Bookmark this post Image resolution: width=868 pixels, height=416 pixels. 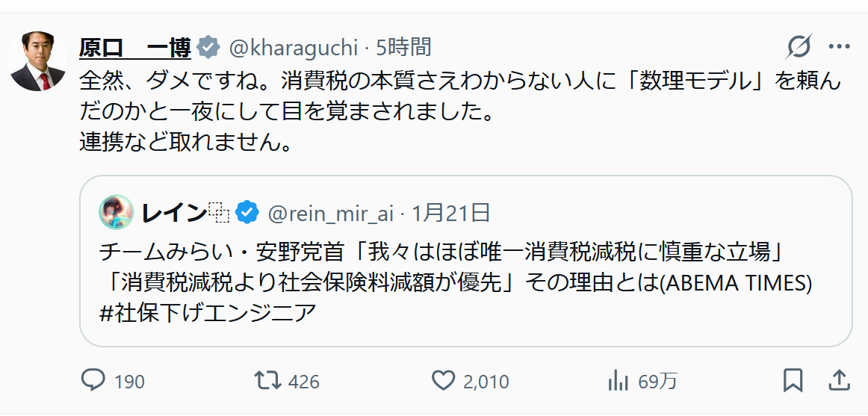tap(793, 380)
